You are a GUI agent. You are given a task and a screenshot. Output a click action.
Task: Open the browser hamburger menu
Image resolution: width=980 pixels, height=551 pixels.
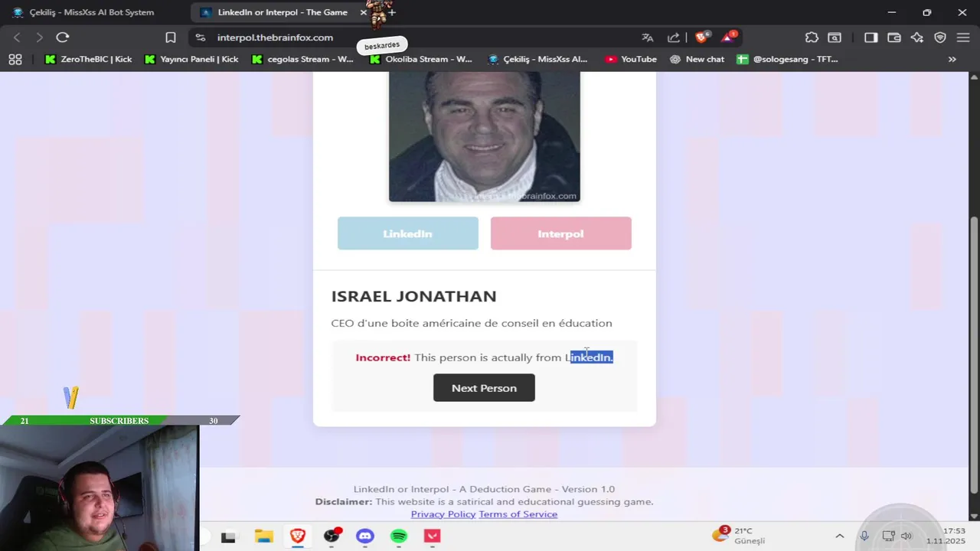click(x=963, y=37)
